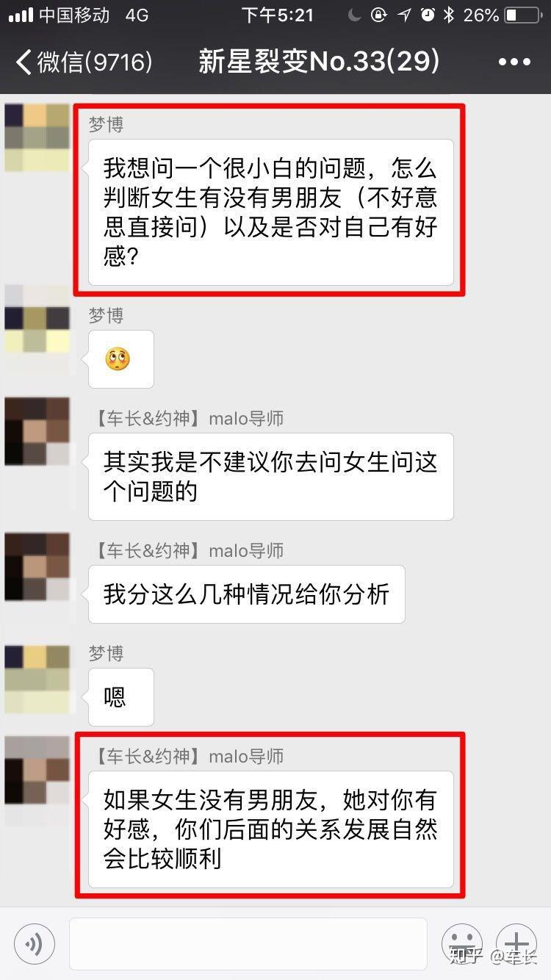Open the three-dot group info menu
Image resolution: width=551 pixels, height=980 pixels.
click(514, 62)
